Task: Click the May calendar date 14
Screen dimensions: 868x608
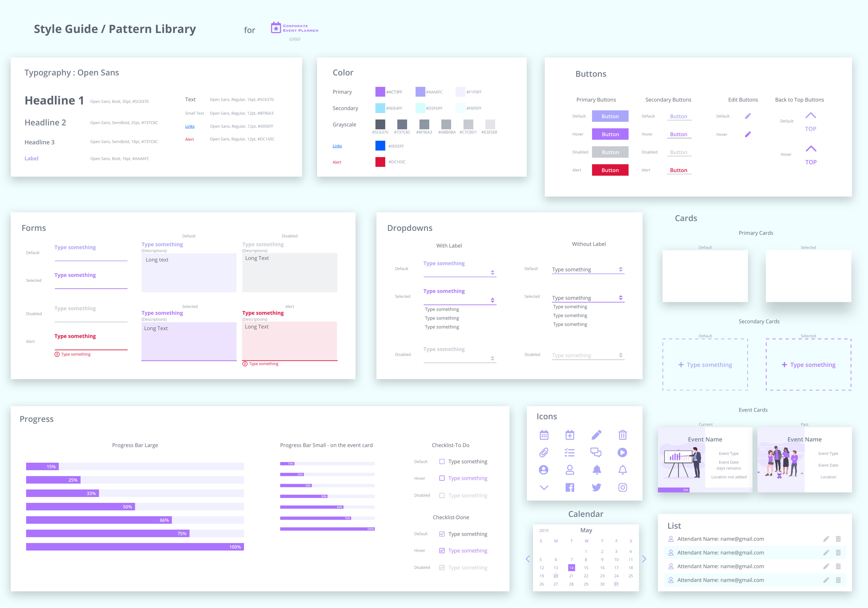Action: coord(571,568)
